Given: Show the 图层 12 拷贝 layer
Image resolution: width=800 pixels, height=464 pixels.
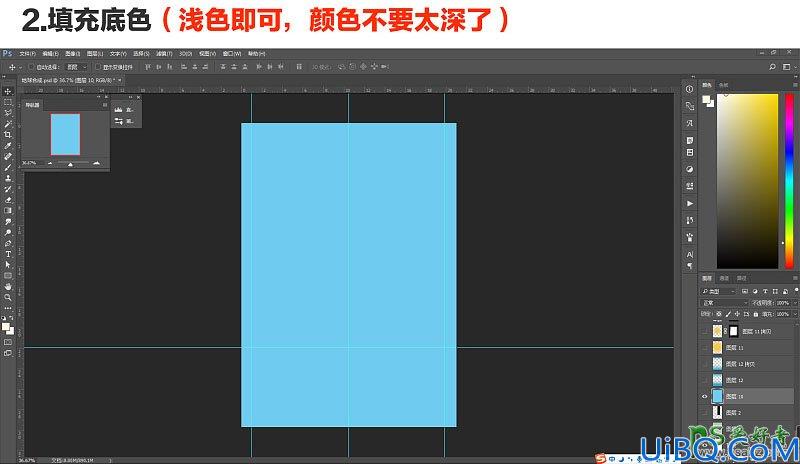Looking at the screenshot, I should (x=705, y=364).
